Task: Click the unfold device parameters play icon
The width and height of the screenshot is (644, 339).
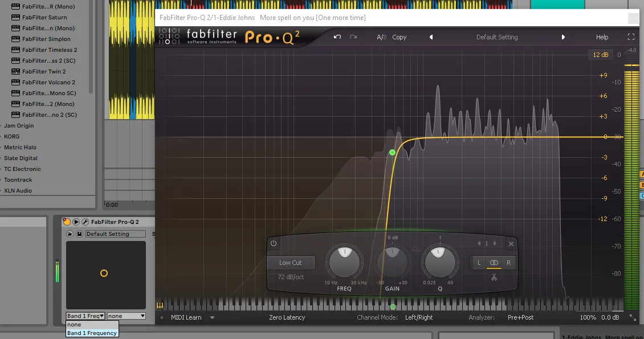Action: pos(76,222)
